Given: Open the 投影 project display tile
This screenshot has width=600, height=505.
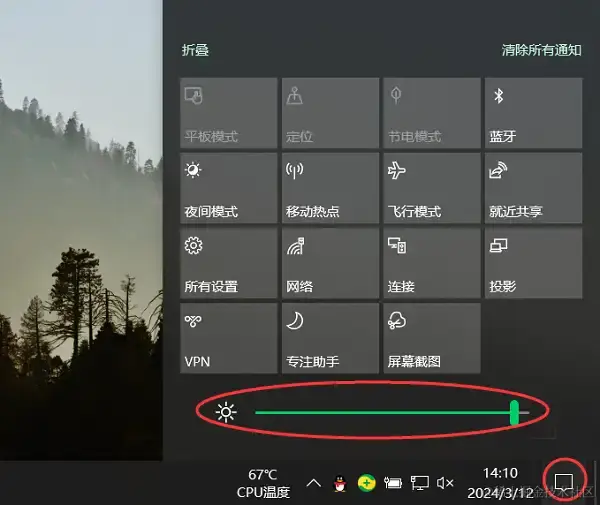Looking at the screenshot, I should click(x=533, y=263).
